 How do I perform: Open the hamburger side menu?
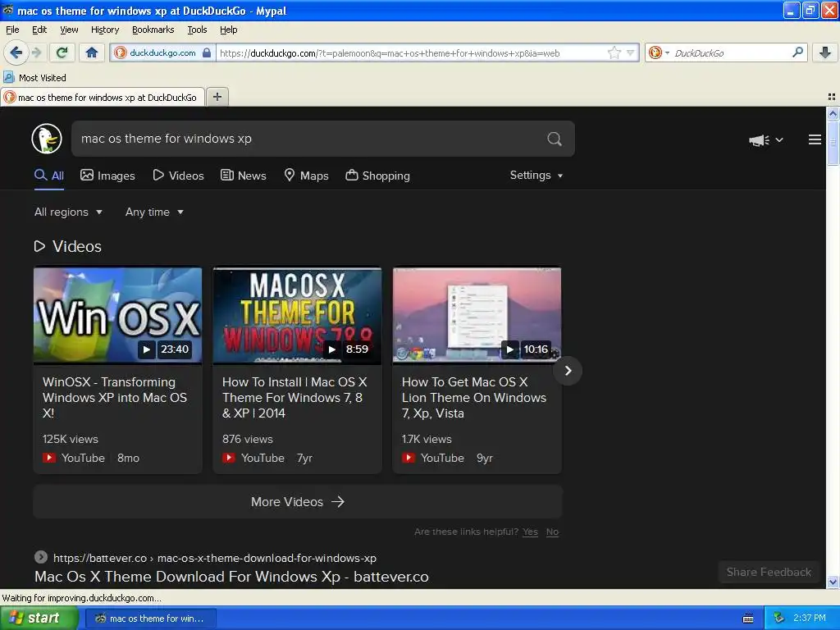815,139
